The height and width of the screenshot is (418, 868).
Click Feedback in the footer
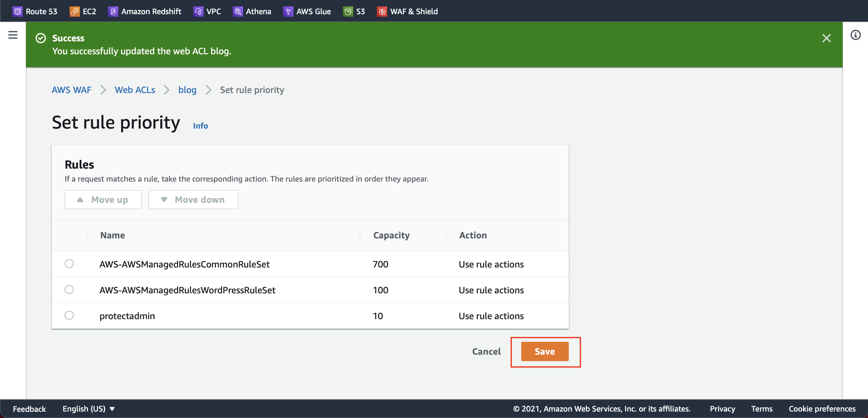click(x=29, y=409)
